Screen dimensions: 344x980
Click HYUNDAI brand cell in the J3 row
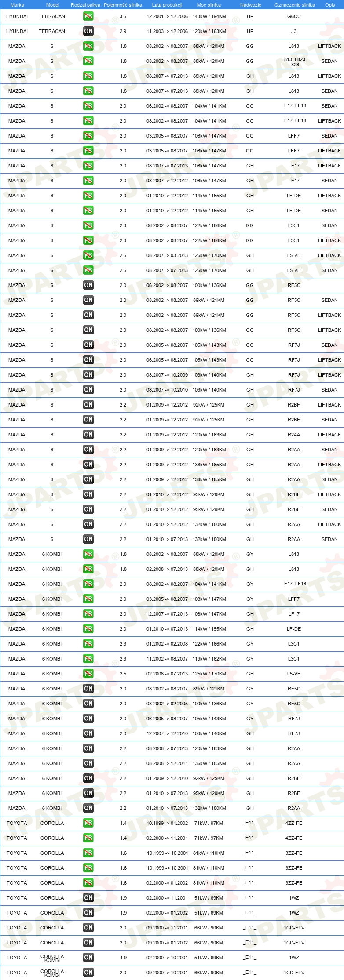tap(17, 31)
